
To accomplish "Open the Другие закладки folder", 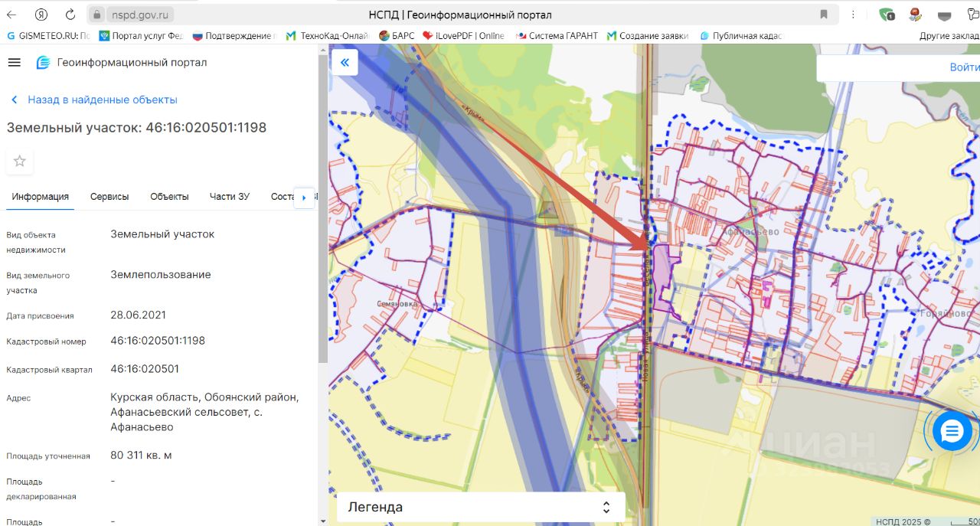I will 949,36.
